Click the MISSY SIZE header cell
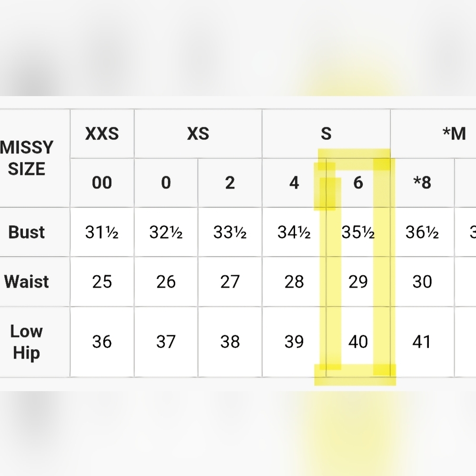 click(28, 158)
